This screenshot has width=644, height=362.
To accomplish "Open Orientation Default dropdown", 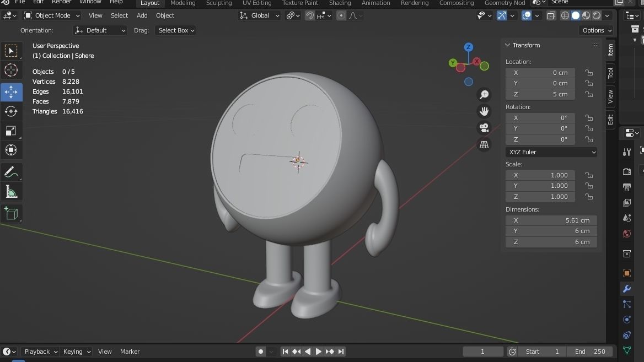I will [x=100, y=30].
